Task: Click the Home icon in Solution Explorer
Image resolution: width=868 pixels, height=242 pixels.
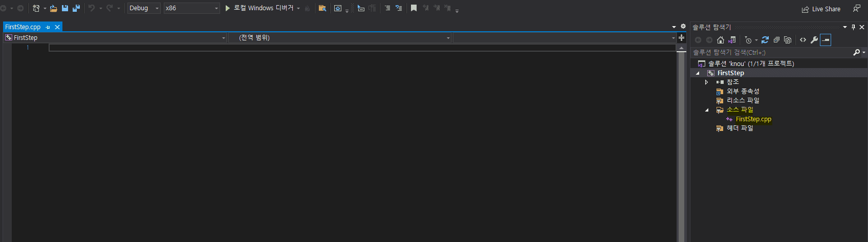Action: click(x=721, y=40)
